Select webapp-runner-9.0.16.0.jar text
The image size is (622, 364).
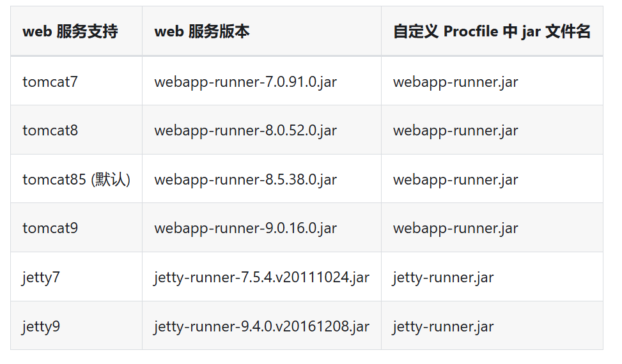(245, 229)
